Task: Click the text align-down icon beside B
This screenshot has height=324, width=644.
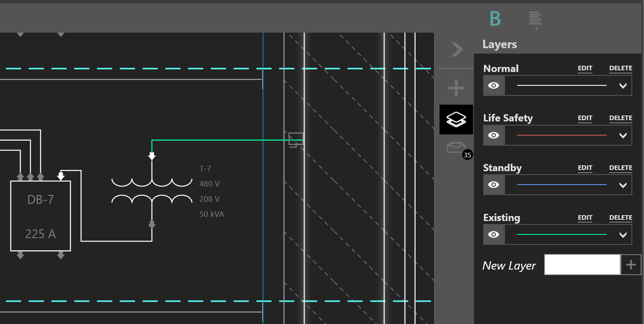Action: pos(535,21)
